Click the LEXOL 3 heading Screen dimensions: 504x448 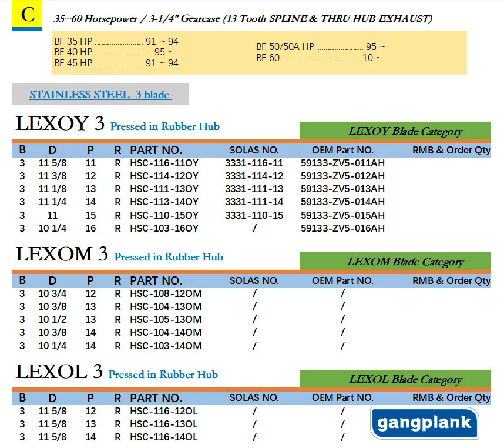point(59,372)
